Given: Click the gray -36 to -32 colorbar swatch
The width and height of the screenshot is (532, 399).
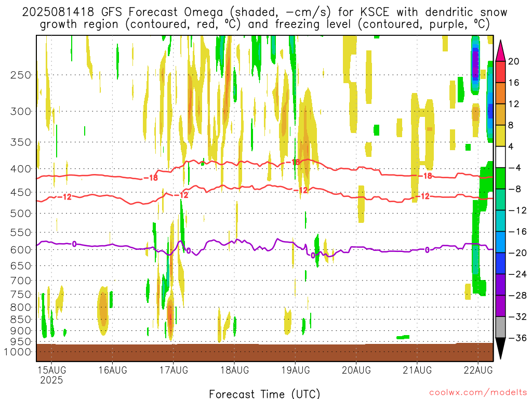Looking at the screenshot, I should [x=500, y=327].
